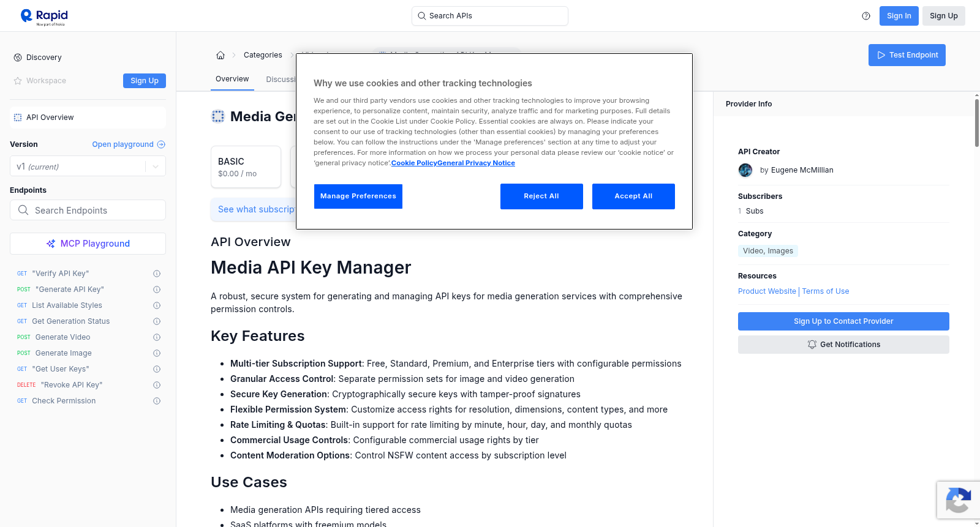Click info icon for List Available Styles
The width and height of the screenshot is (980, 527).
tap(157, 305)
